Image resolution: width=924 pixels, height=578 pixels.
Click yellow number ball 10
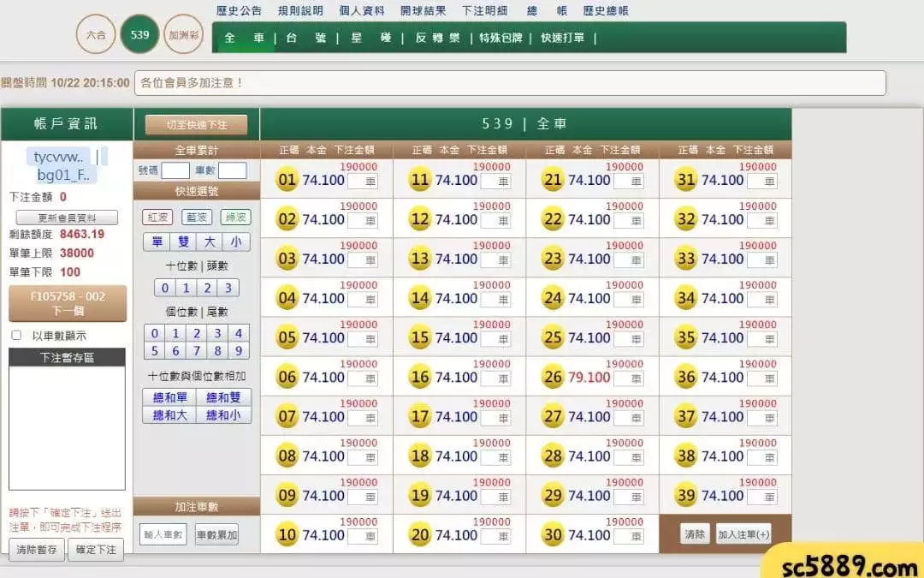point(287,535)
